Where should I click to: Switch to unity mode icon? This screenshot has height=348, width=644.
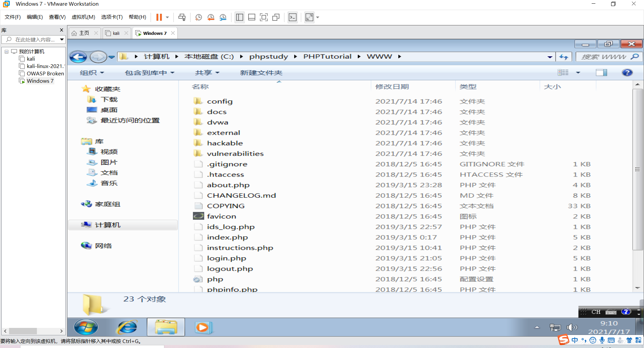pos(276,17)
